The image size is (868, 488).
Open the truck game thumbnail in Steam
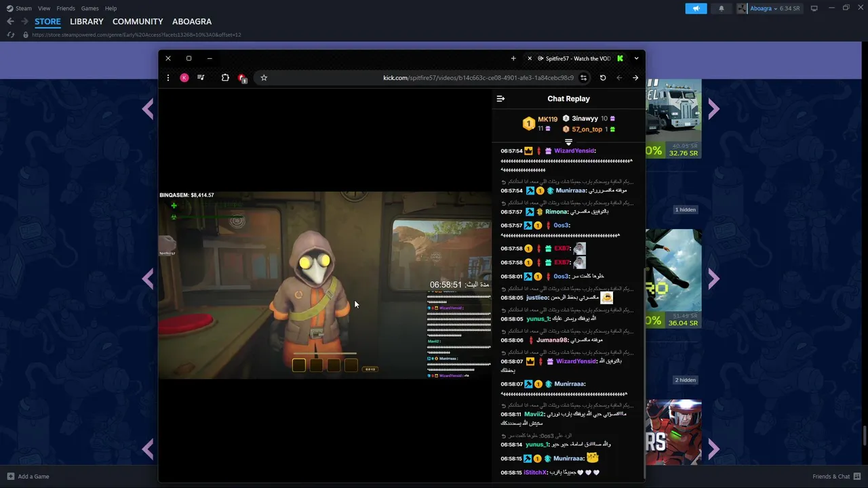tap(673, 110)
